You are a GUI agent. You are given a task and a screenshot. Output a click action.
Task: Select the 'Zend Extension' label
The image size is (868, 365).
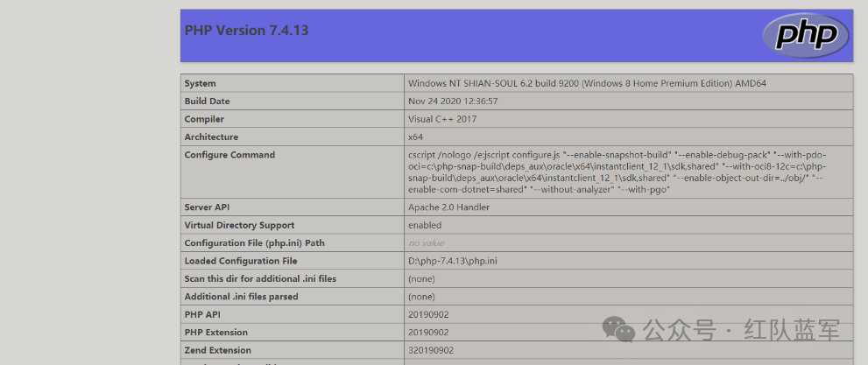pos(217,349)
